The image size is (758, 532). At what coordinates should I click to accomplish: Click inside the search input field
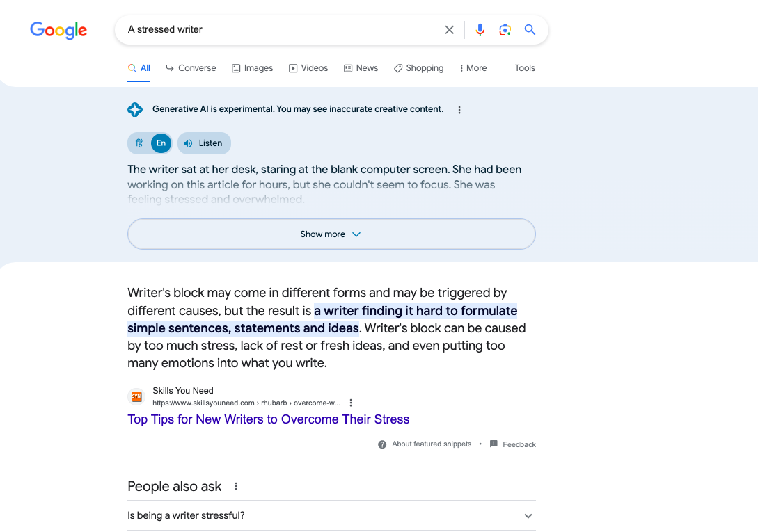click(x=278, y=30)
